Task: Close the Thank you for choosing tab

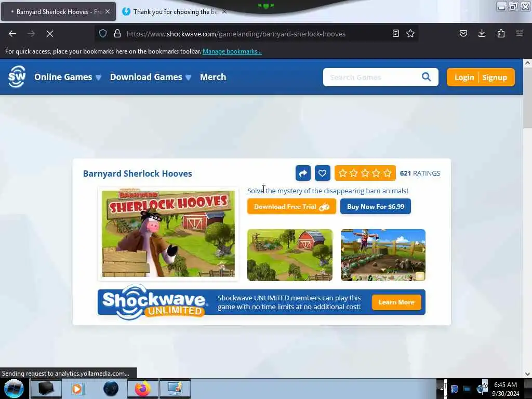Action: 224,11
